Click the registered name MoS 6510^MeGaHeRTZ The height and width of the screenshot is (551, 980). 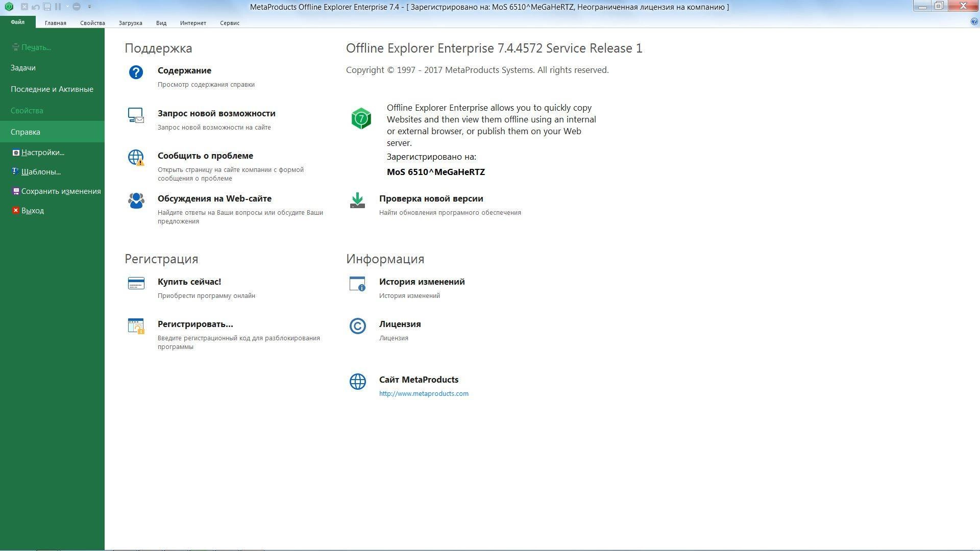(436, 172)
